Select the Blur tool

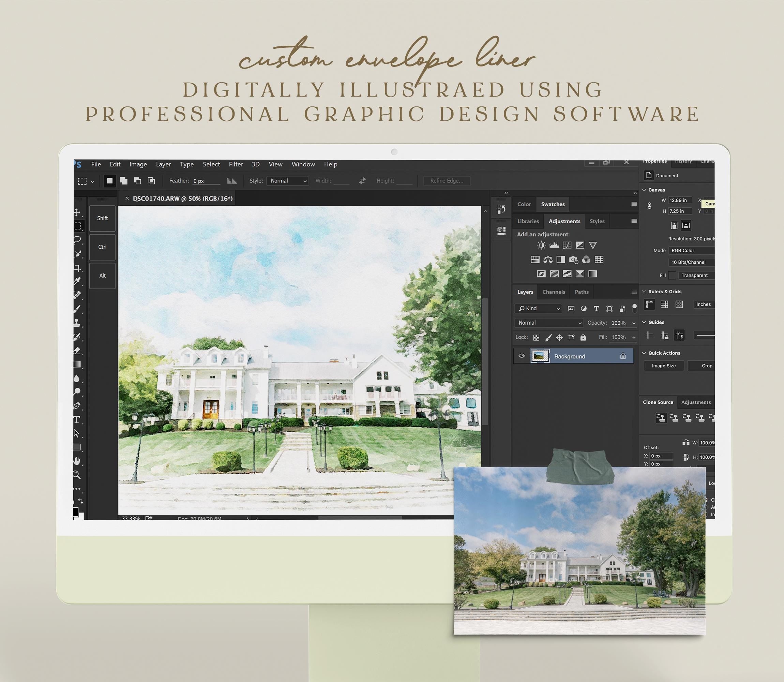pyautogui.click(x=77, y=378)
